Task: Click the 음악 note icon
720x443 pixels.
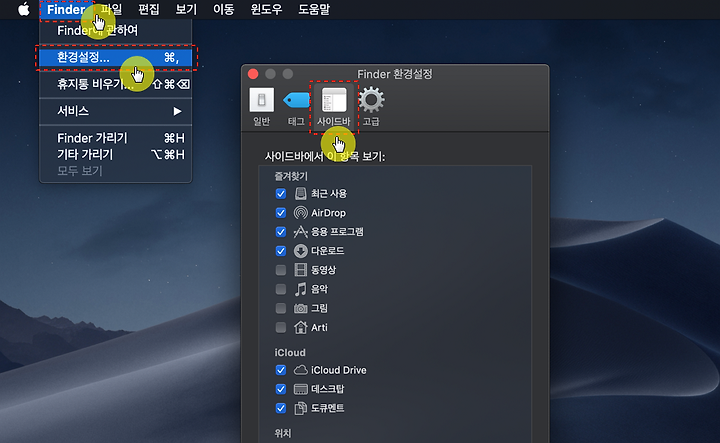Action: (300, 289)
